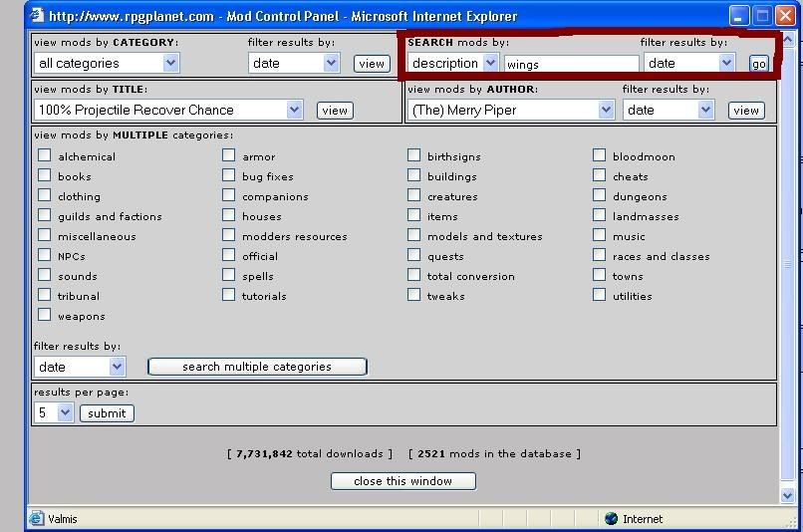Click the status bar page icon beside Valmis

click(36, 519)
